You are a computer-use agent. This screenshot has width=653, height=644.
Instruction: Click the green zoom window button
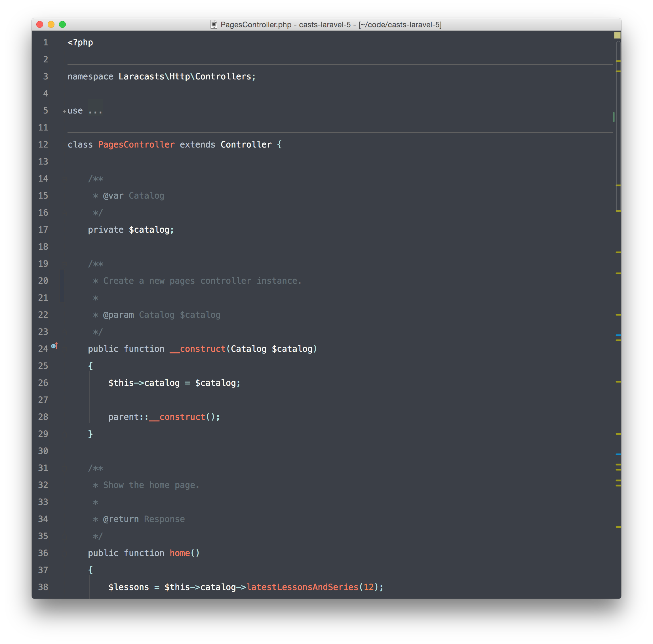[62, 24]
